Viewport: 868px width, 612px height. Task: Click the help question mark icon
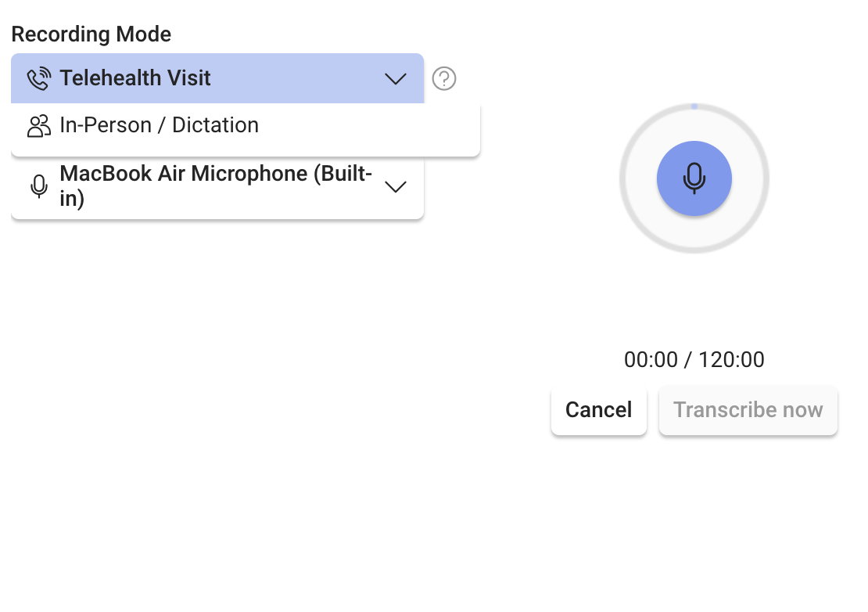point(444,78)
